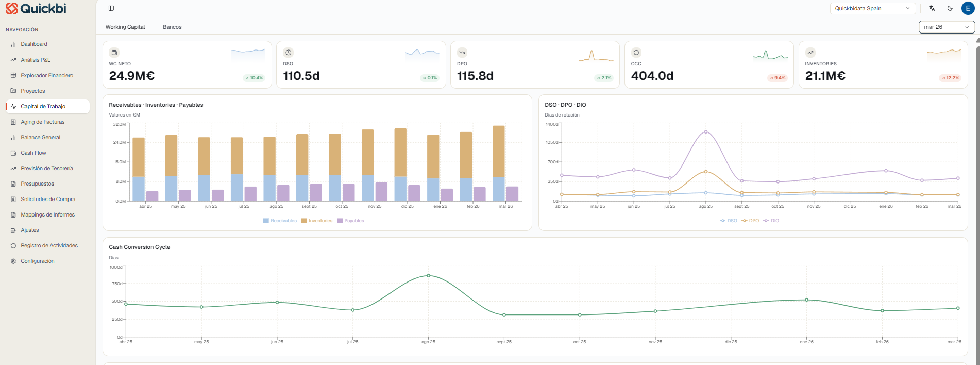Toggle DIO line in legend
Image resolution: width=980 pixels, height=365 pixels.
tap(771, 221)
